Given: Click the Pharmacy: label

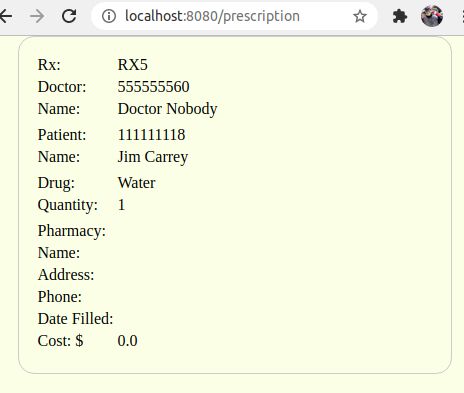Looking at the screenshot, I should tap(72, 231).
